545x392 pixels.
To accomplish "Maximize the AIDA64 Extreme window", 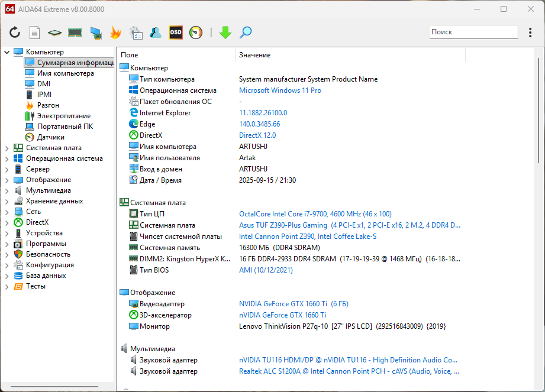I will tap(504, 9).
